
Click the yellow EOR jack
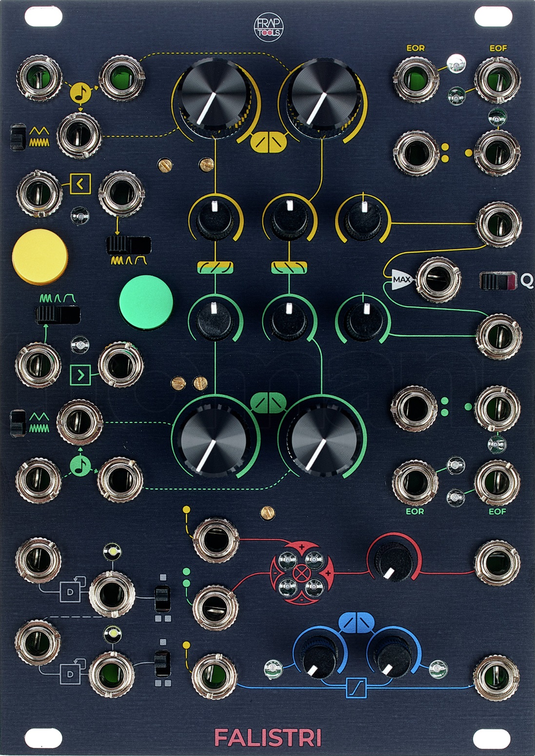[x=416, y=78]
